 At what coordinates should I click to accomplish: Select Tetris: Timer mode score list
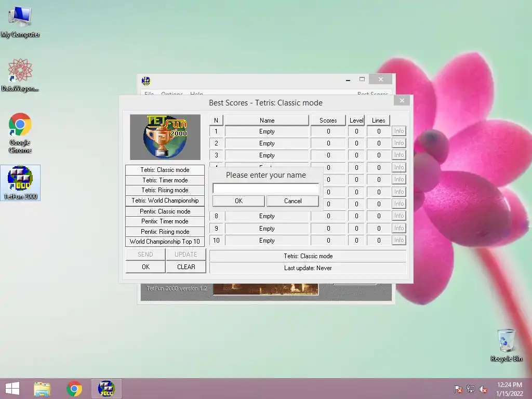pos(165,180)
